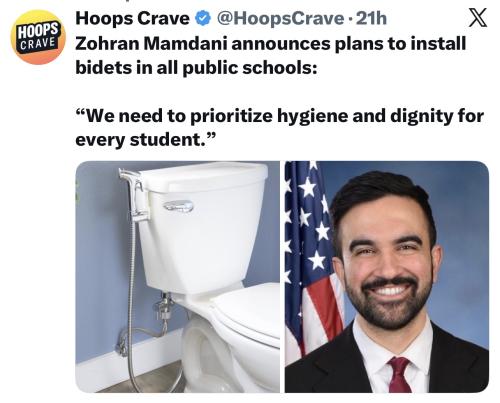The image size is (500, 403).
Task: Open the Hoops Crave profile avatar
Action: (38, 37)
